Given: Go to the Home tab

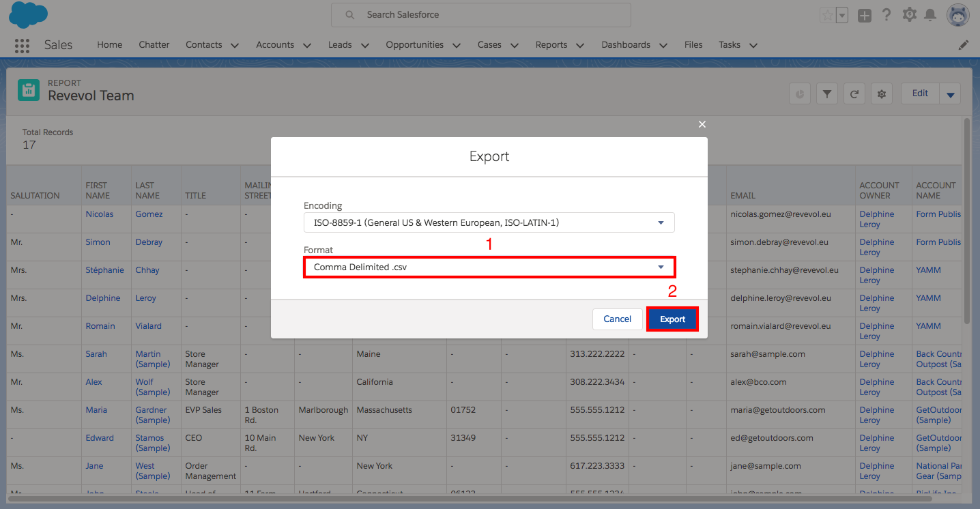Looking at the screenshot, I should (x=110, y=45).
